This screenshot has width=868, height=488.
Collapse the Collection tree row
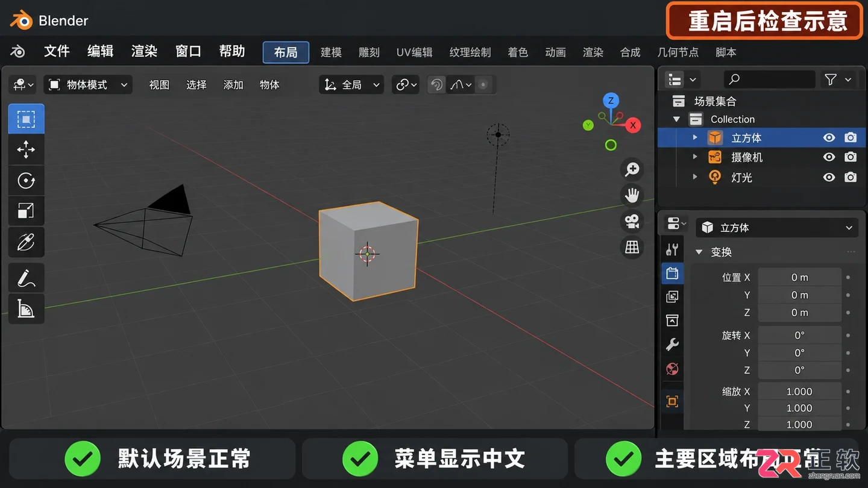pos(676,119)
